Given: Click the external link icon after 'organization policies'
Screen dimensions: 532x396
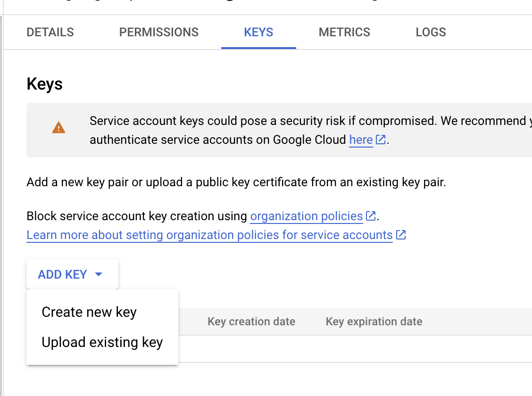Looking at the screenshot, I should pos(371,215).
